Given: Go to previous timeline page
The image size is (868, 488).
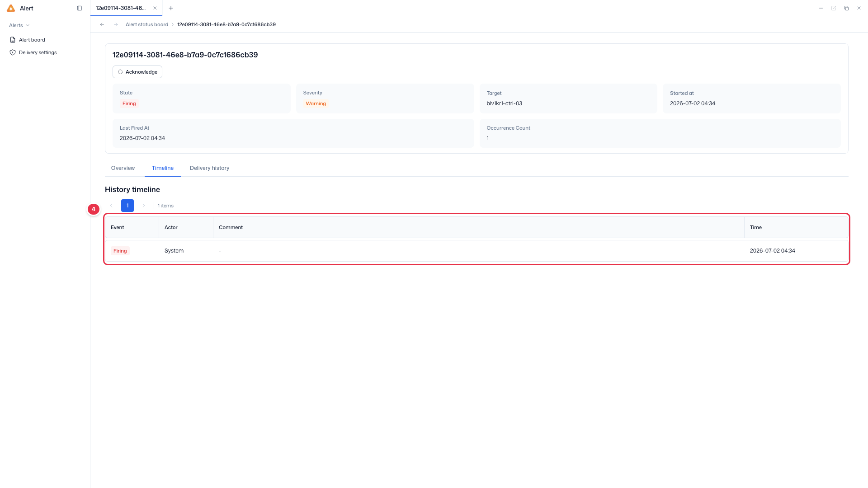Looking at the screenshot, I should click(111, 206).
